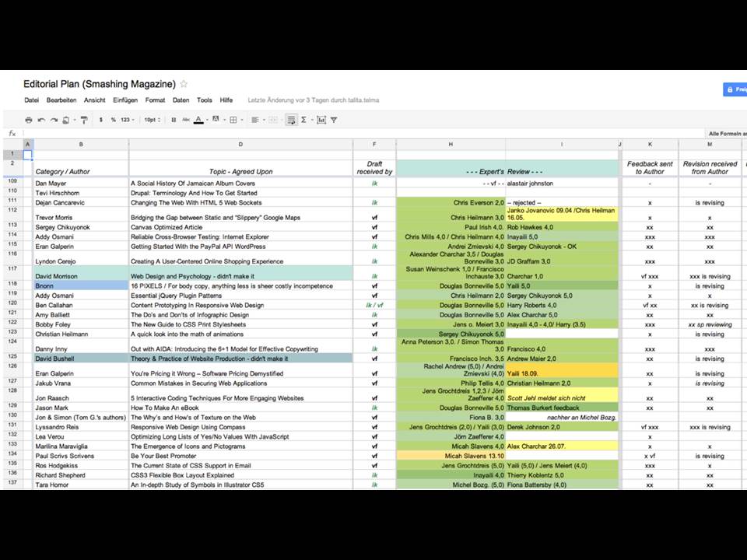This screenshot has width=747, height=560.
Task: Select 'How To Make An eBook' cell
Action: click(x=240, y=408)
